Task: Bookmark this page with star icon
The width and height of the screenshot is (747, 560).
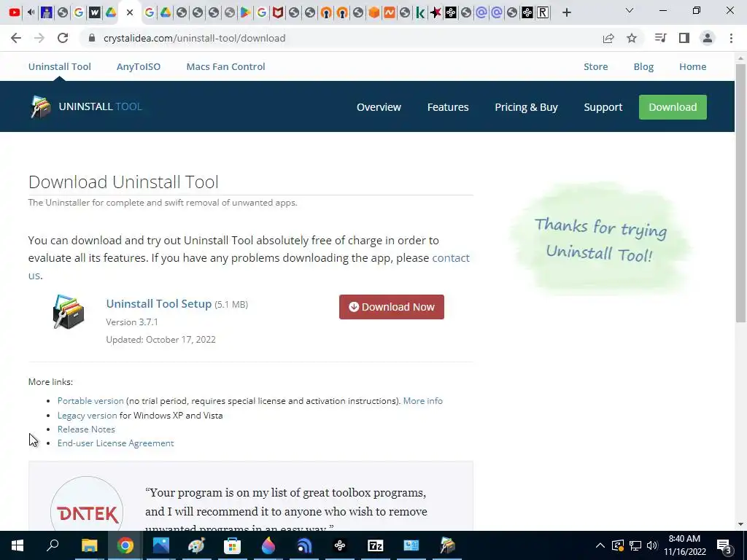Action: (x=632, y=38)
